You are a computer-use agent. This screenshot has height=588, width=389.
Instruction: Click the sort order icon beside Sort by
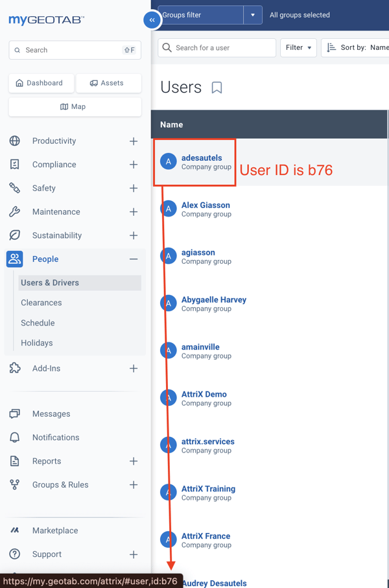[x=331, y=47]
